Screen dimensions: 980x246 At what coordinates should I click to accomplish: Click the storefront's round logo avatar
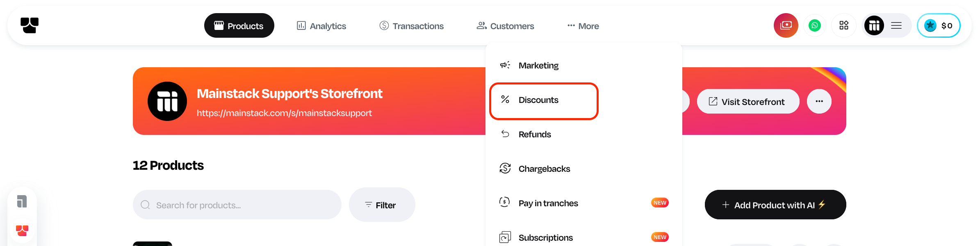tap(167, 101)
